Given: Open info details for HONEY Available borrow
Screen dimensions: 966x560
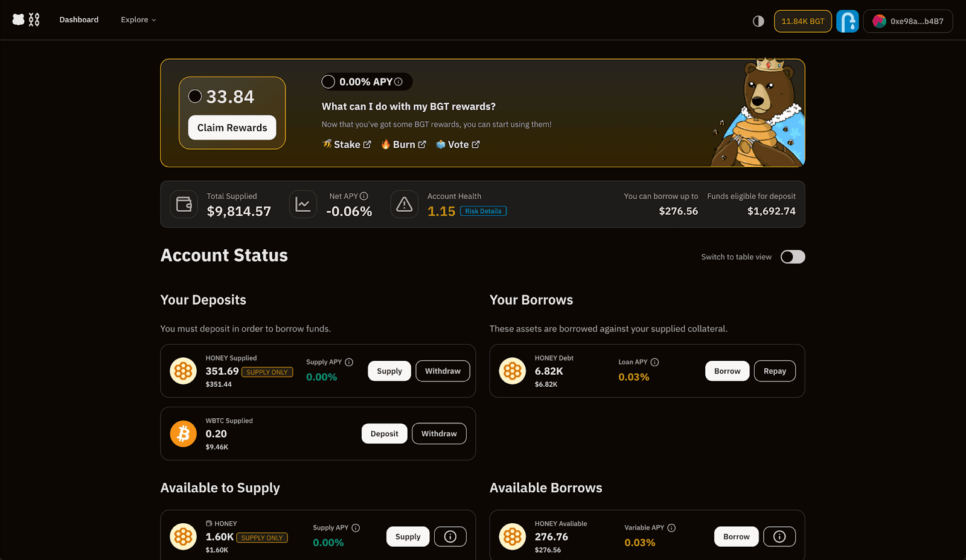Looking at the screenshot, I should coord(779,536).
